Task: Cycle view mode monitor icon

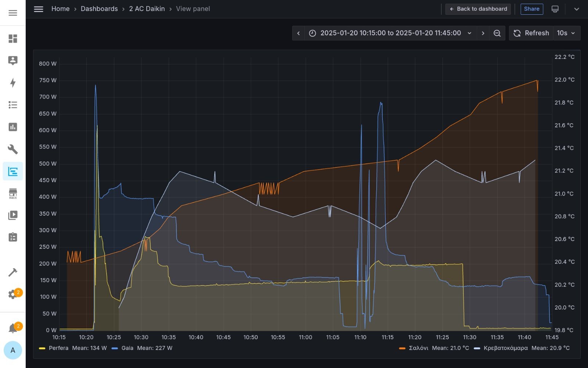Action: (x=555, y=9)
